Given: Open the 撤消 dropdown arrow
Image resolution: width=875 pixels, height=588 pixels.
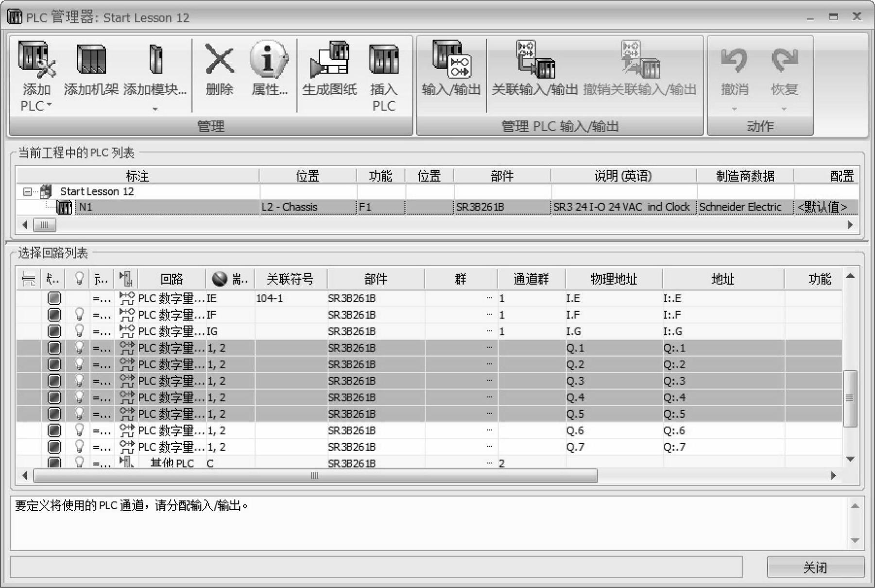Looking at the screenshot, I should click(734, 109).
